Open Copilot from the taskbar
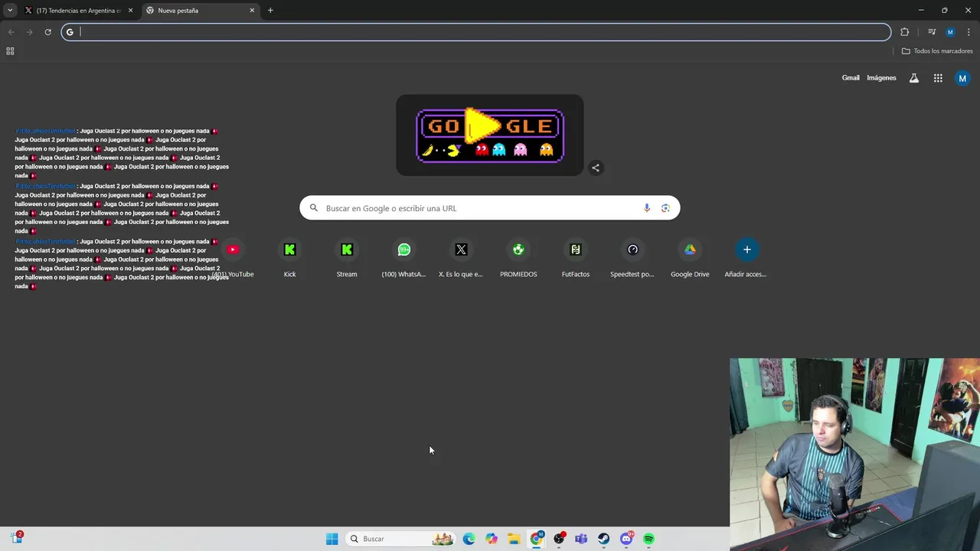980x551 pixels. 492,539
